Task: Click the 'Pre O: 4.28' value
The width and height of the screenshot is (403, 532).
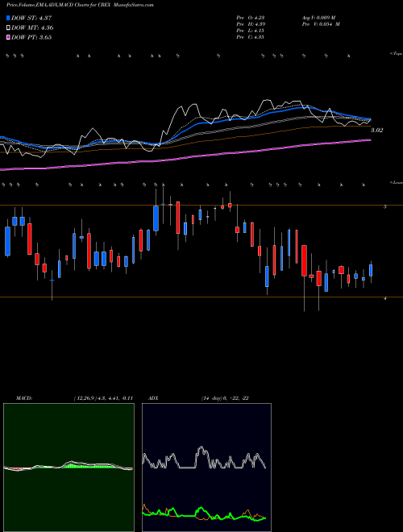Action: [251, 18]
